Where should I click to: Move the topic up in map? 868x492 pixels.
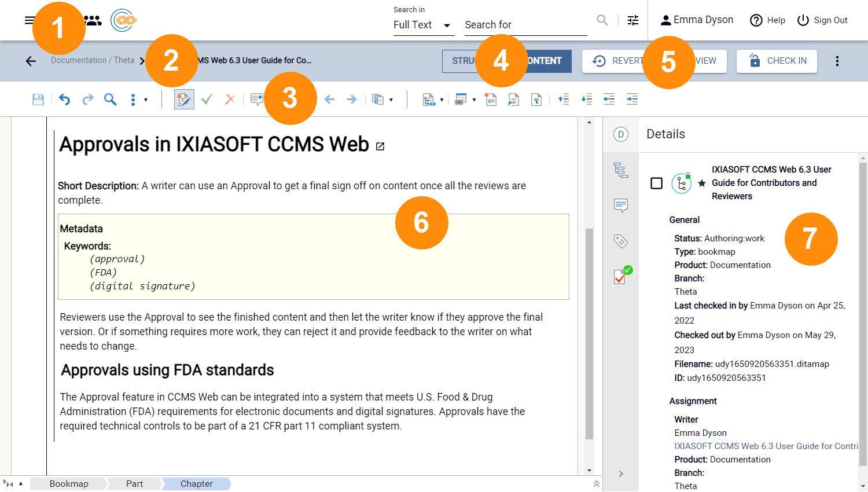(x=563, y=100)
